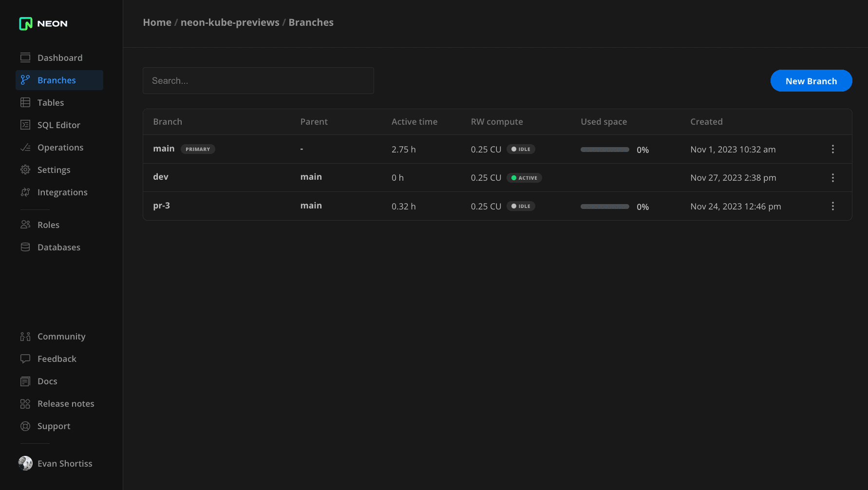
Task: Focus the branch Search field
Action: 258,81
